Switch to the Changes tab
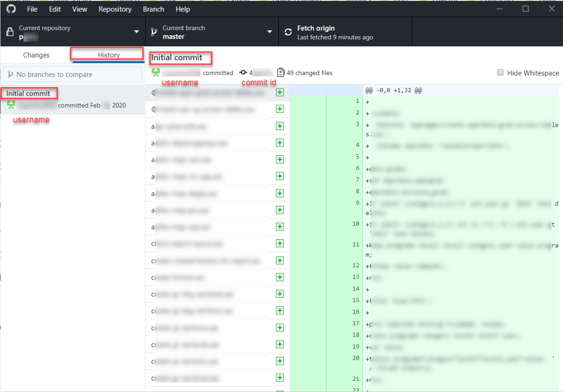Image resolution: width=563 pixels, height=392 pixels. pos(36,55)
